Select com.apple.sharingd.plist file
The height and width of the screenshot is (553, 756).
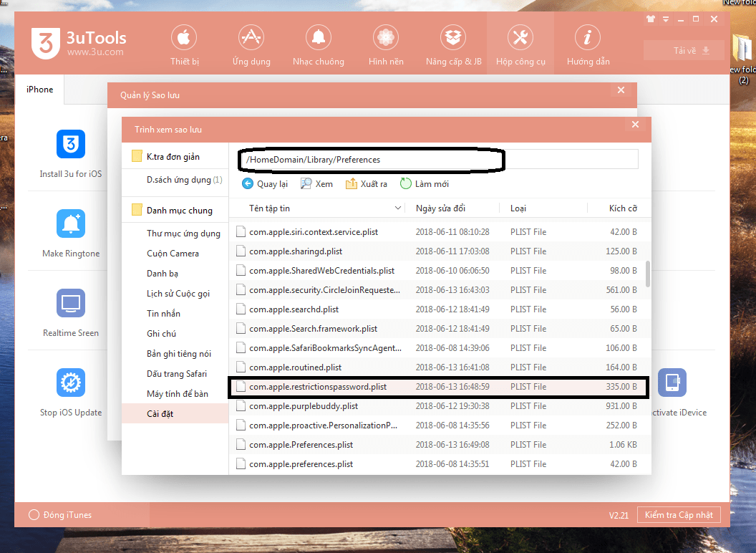pos(437,251)
